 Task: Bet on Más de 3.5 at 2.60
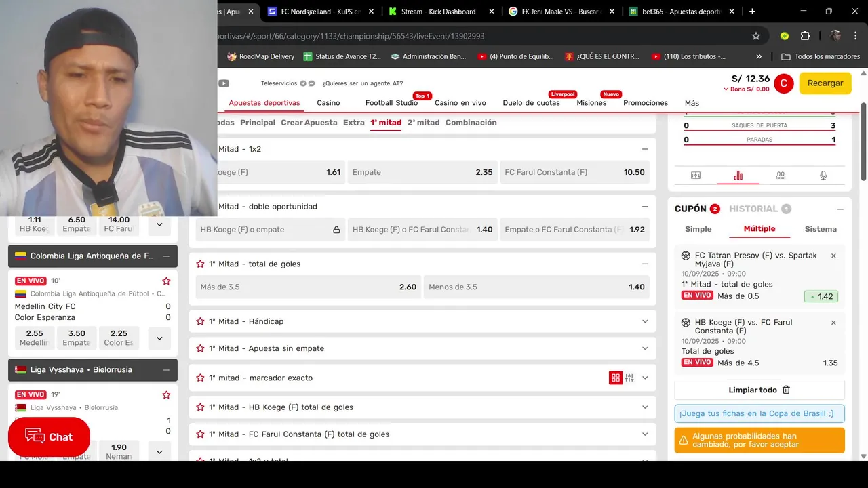[308, 287]
